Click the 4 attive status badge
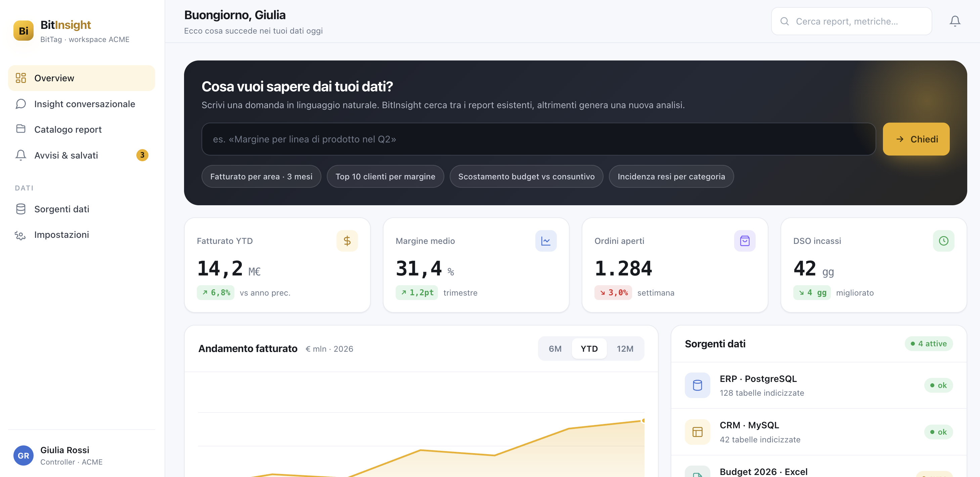The width and height of the screenshot is (980, 477). coord(928,344)
